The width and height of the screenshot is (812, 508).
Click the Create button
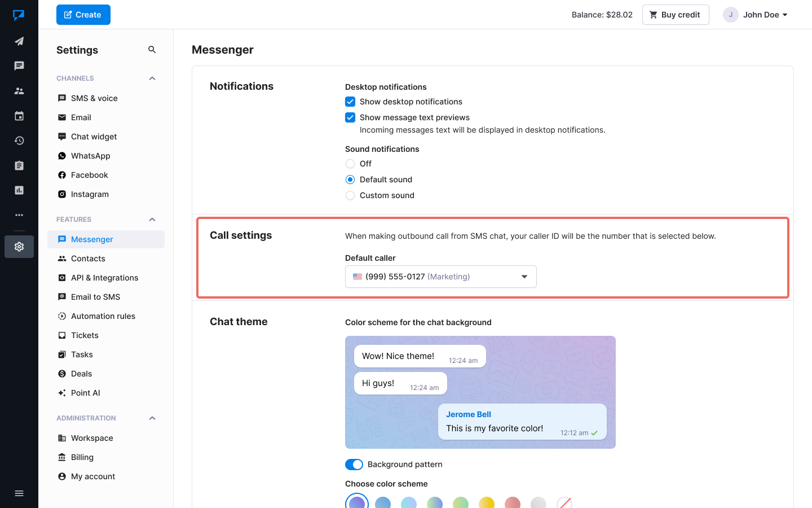click(83, 15)
